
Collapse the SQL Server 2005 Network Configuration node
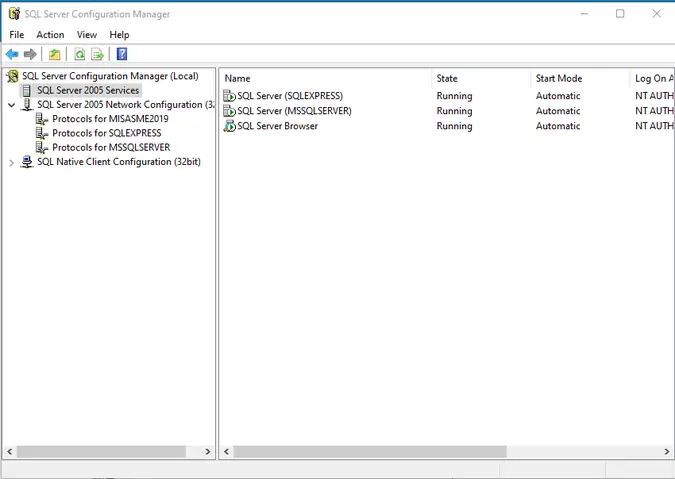point(12,105)
